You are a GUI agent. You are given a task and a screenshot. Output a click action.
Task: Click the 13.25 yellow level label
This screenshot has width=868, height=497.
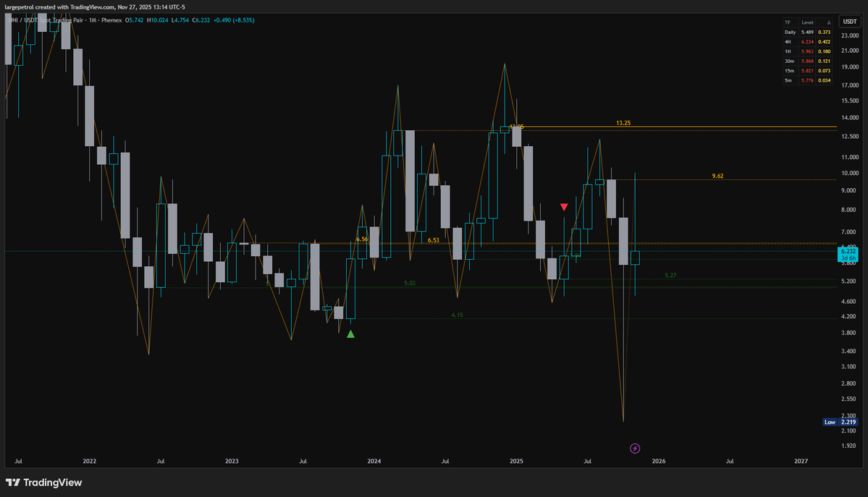[623, 123]
